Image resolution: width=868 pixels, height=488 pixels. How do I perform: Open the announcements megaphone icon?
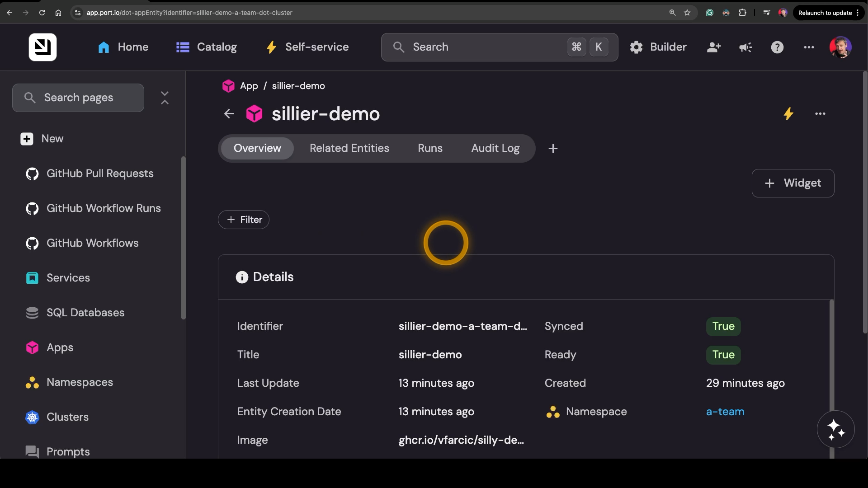[x=745, y=47]
